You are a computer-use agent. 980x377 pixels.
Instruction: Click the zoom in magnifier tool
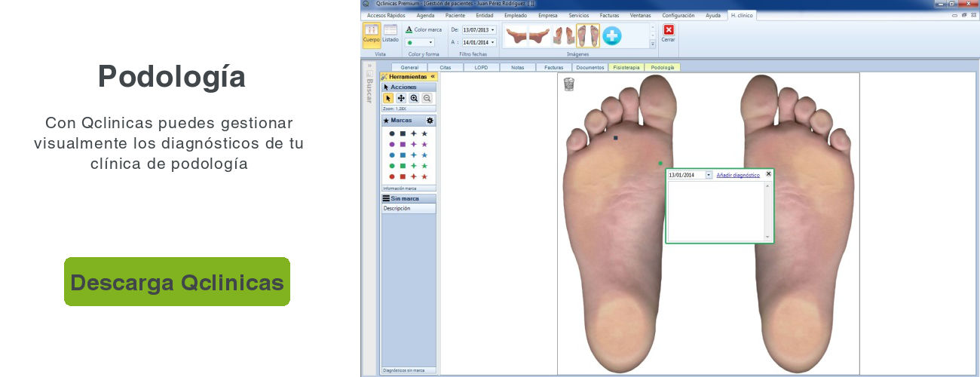[414, 98]
